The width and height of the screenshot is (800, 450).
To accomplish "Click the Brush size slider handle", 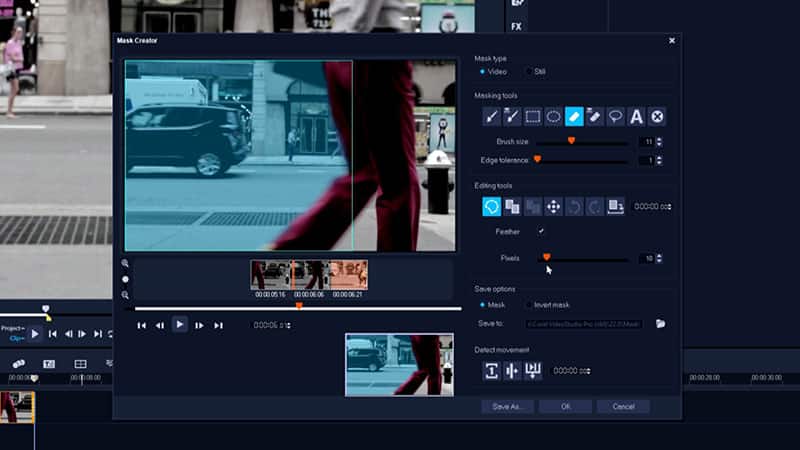I will click(x=571, y=141).
